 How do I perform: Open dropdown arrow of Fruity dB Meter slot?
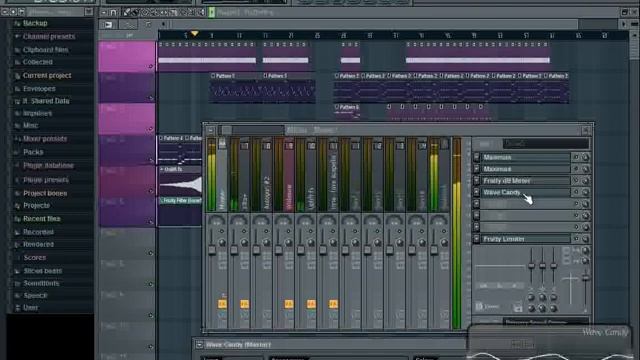click(476, 180)
